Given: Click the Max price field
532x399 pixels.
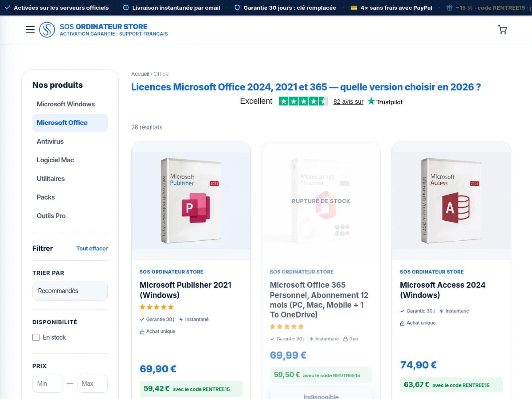Looking at the screenshot, I should point(92,383).
